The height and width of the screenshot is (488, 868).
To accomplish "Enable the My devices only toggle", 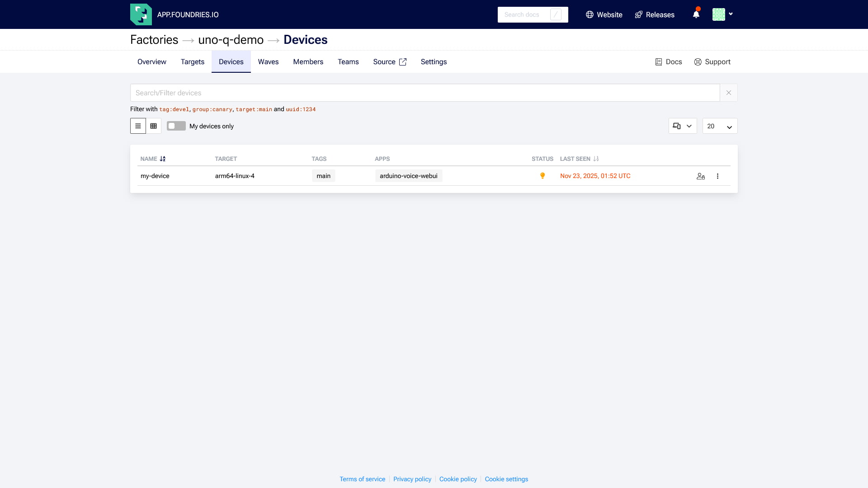I will click(176, 126).
